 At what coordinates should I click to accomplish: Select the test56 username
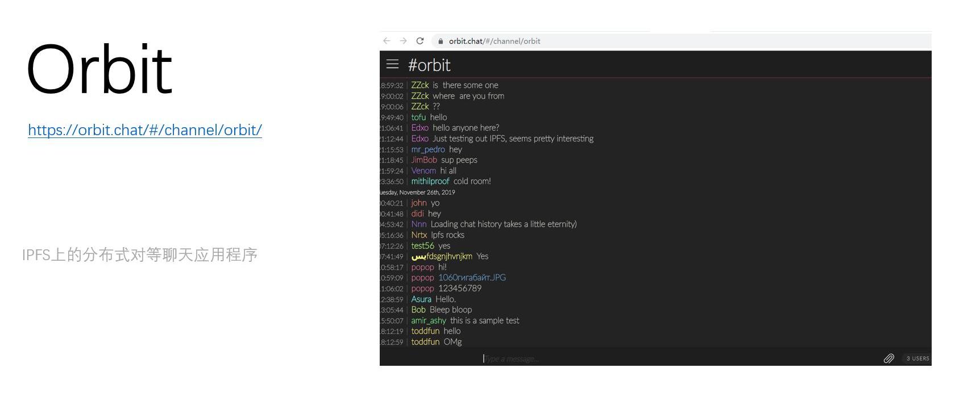tap(422, 246)
